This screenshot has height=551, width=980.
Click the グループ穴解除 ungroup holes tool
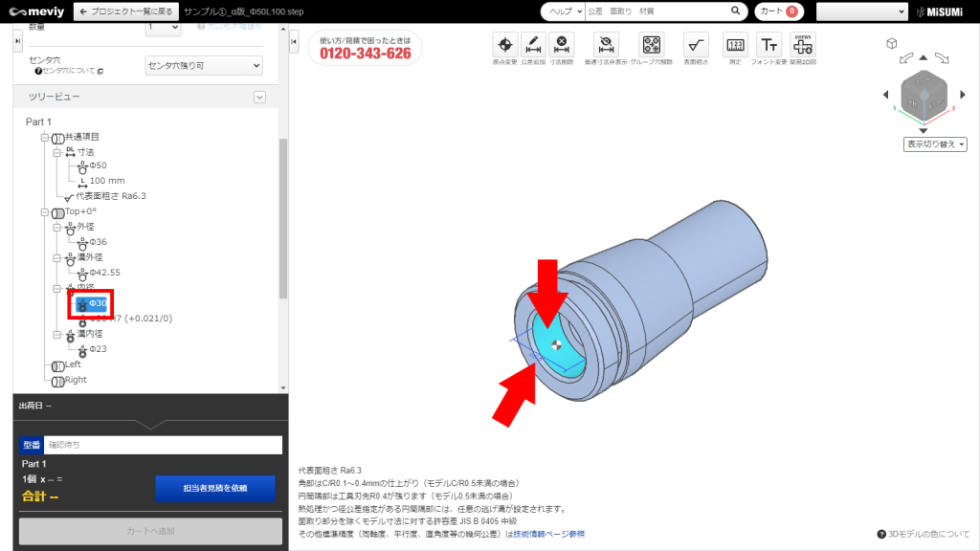(650, 46)
